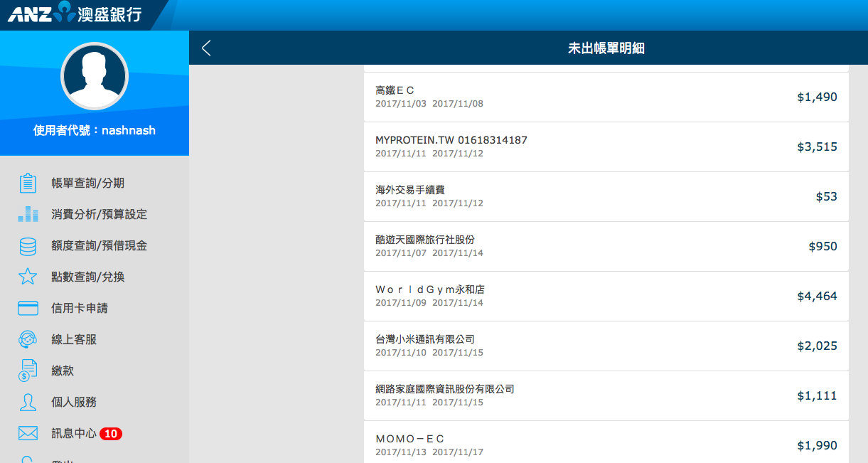Click the $1,990 amount
This screenshot has height=463, width=868.
click(x=817, y=445)
